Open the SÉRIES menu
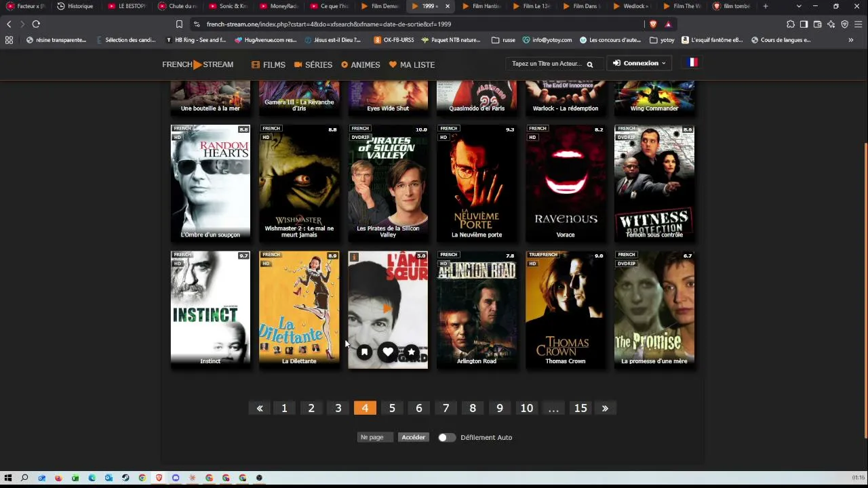Viewport: 868px width, 488px height. pos(313,64)
